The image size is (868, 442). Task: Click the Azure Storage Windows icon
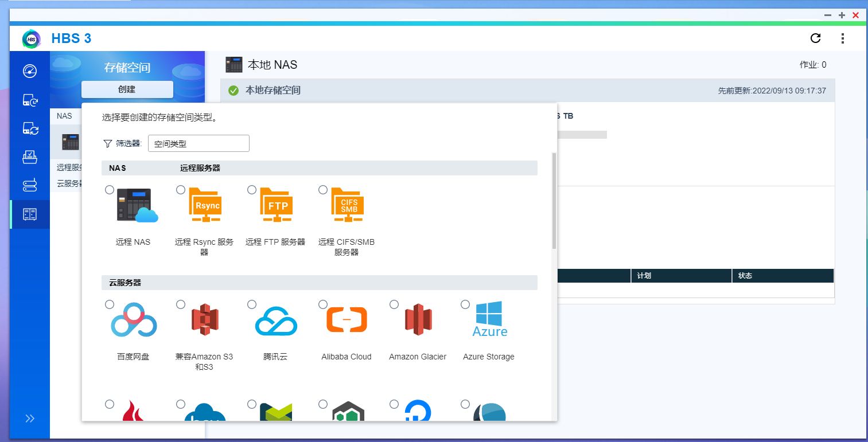(x=489, y=319)
